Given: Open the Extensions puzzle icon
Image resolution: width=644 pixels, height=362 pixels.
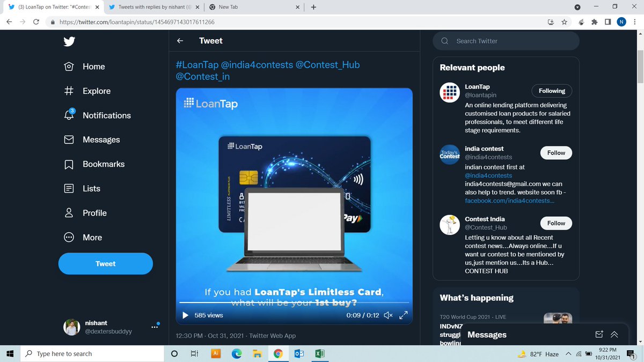Looking at the screenshot, I should [x=594, y=22].
